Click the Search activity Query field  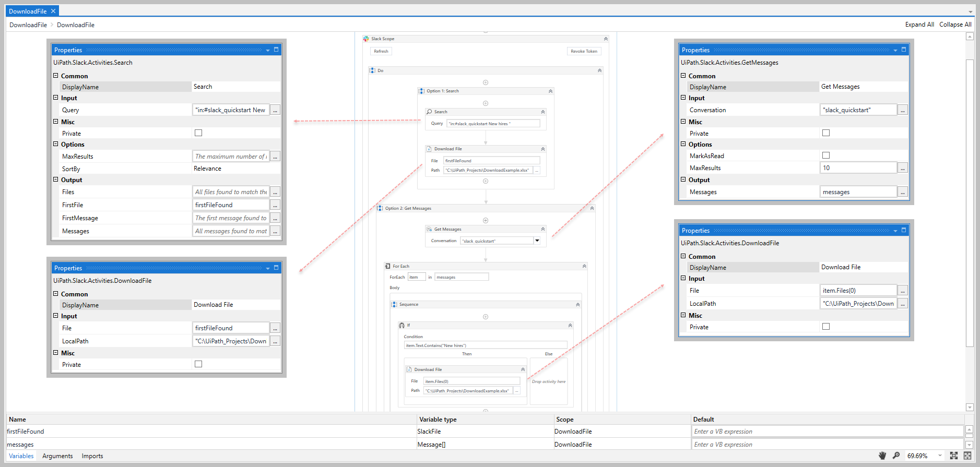pos(493,124)
